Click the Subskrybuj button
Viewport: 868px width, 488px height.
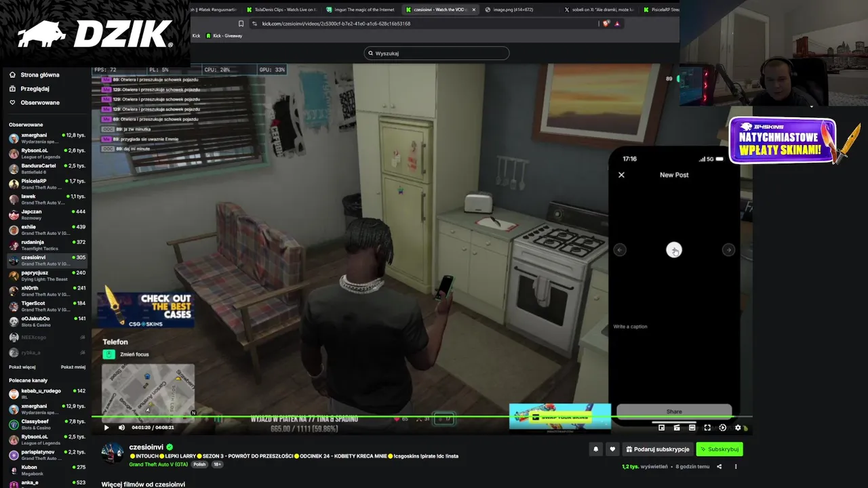(x=719, y=449)
